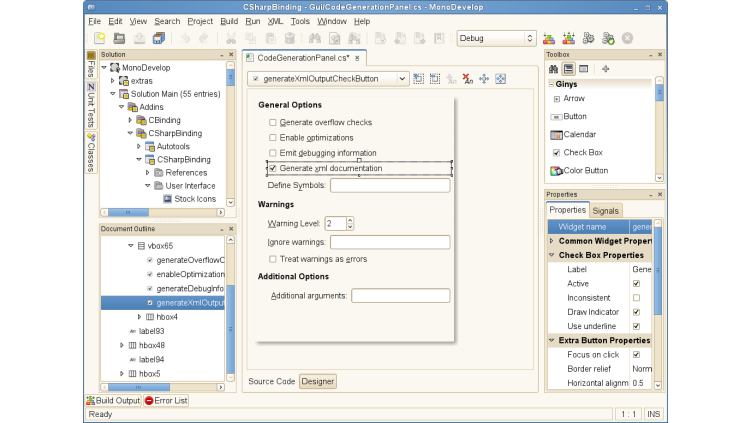Select the CodeGenerationPanel.cs document tab
Viewport: 752px width, 423px height.
[x=303, y=58]
